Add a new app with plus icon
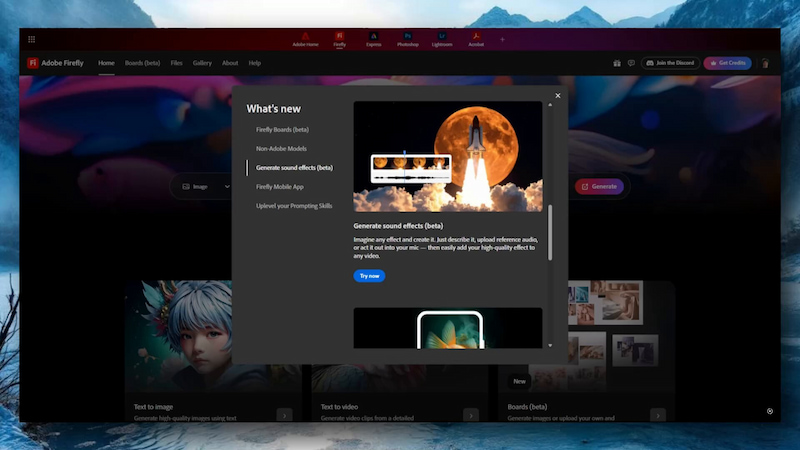The image size is (800, 450). coord(502,39)
